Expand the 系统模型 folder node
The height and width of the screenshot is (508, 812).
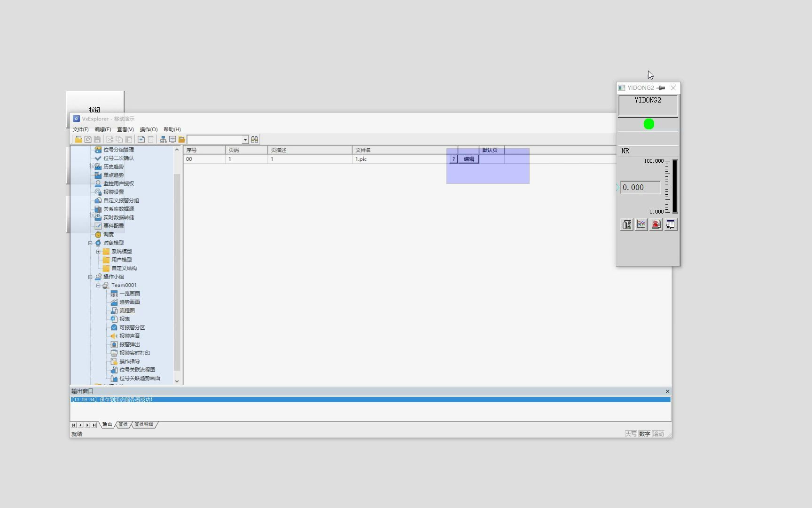click(x=98, y=252)
